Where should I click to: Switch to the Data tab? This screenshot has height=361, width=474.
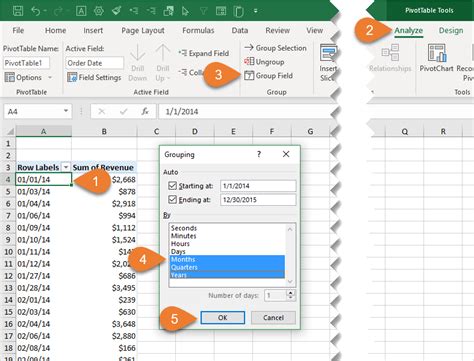click(240, 30)
